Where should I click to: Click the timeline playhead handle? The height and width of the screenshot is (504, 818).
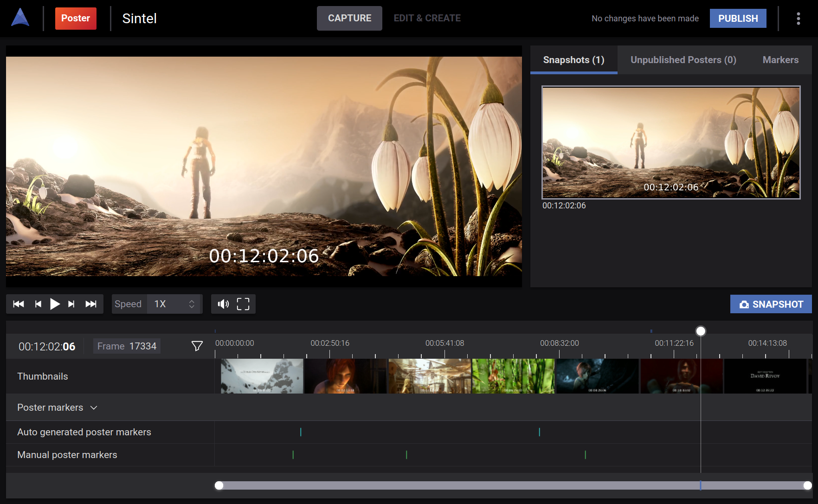pos(701,331)
